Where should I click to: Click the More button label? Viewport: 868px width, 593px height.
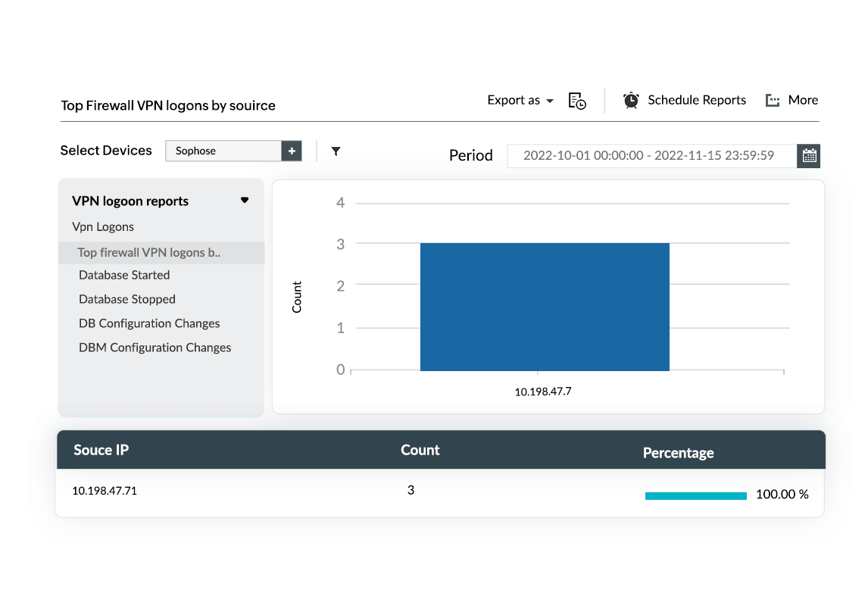[x=803, y=100]
